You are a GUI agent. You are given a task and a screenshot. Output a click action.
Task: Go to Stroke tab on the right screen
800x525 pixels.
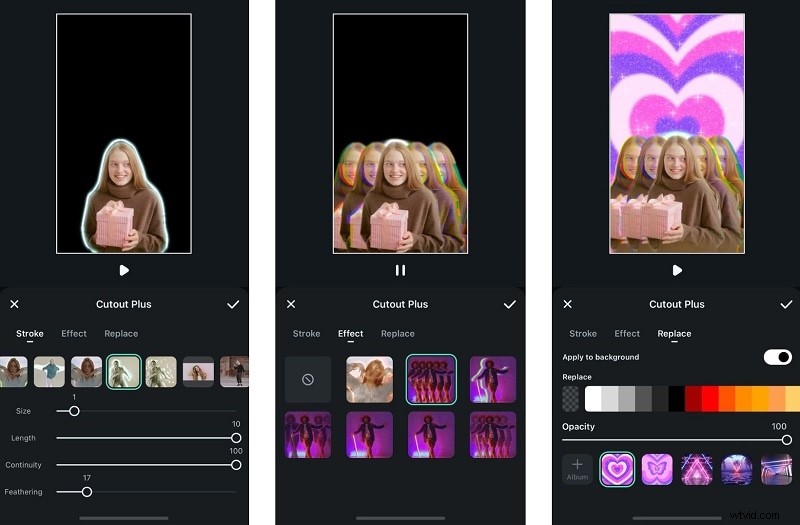point(583,333)
